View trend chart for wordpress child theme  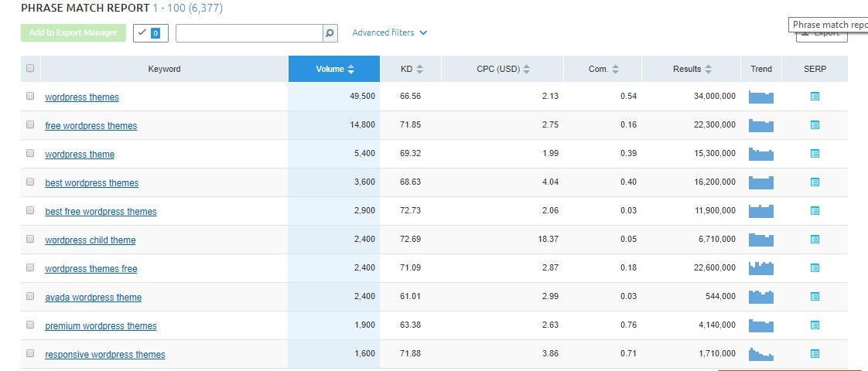(x=761, y=240)
